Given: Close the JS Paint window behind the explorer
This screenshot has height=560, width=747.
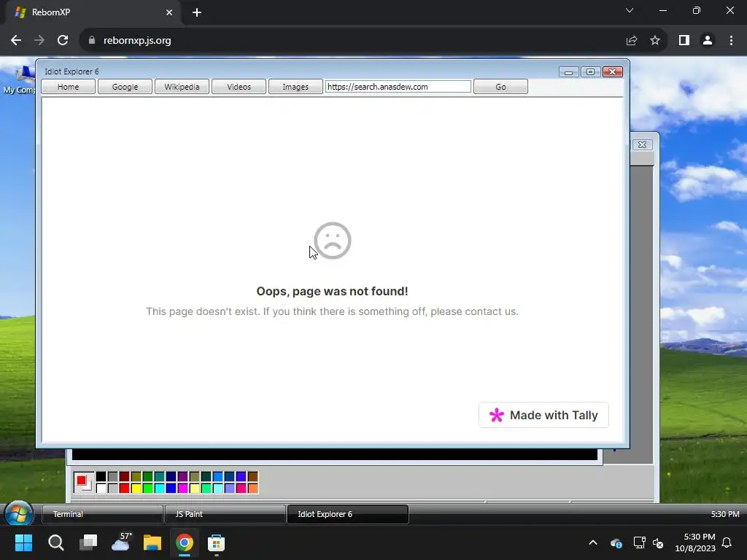Looking at the screenshot, I should click(642, 145).
